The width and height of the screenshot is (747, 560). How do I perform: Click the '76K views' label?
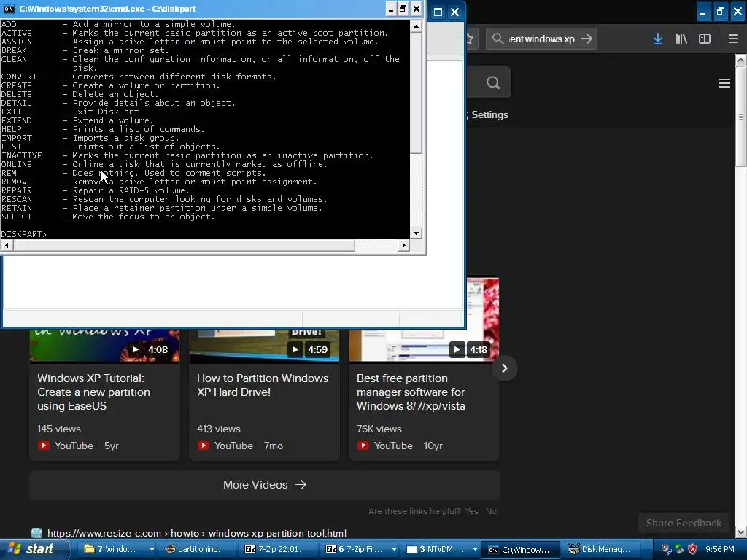tap(379, 429)
